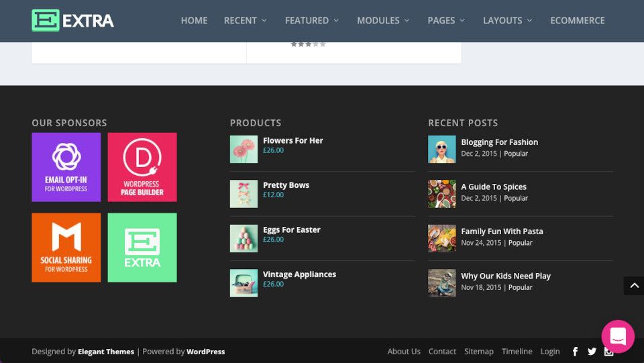Open the Email Opt-In sponsor tile
The width and height of the screenshot is (644, 363).
coord(66,167)
